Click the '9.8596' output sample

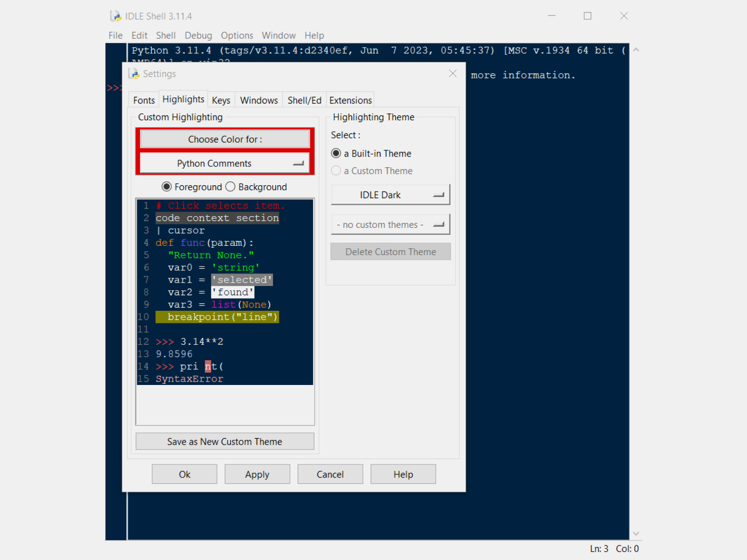click(174, 354)
